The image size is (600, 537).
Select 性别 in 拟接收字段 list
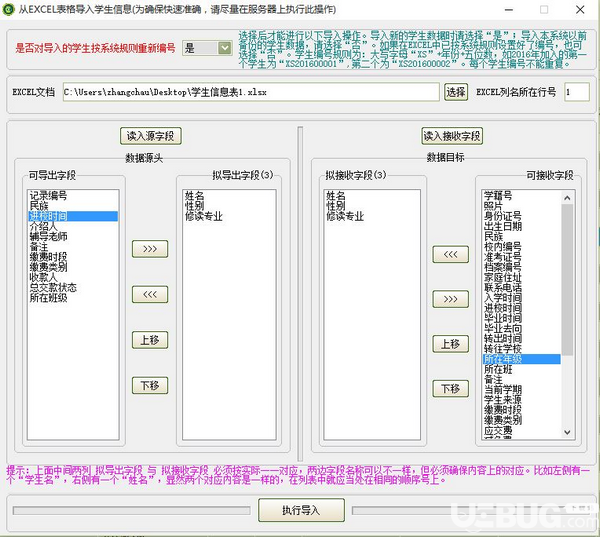point(372,206)
